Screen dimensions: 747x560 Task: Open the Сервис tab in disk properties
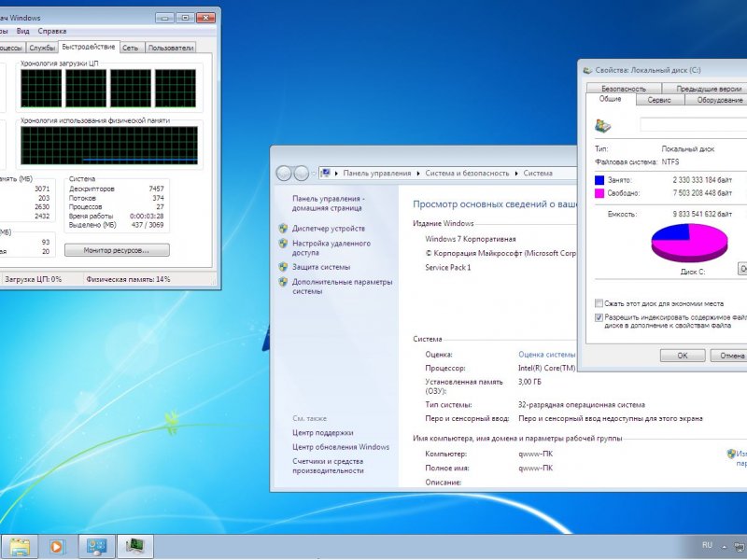click(x=659, y=100)
